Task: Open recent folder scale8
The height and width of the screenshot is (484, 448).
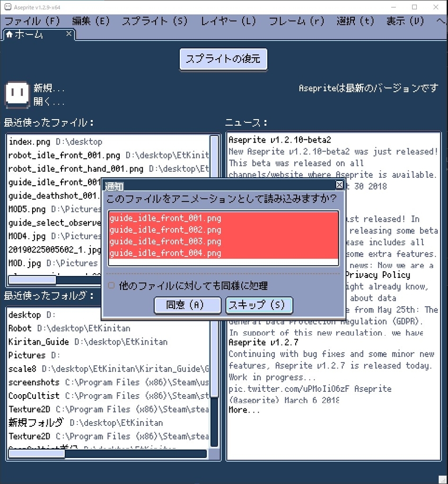Action: [x=108, y=369]
